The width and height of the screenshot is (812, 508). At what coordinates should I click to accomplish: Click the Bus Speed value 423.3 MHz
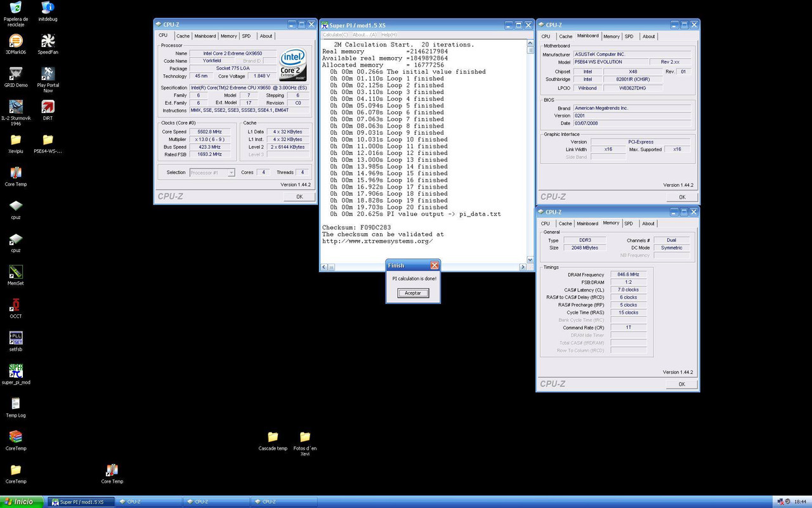(x=210, y=147)
